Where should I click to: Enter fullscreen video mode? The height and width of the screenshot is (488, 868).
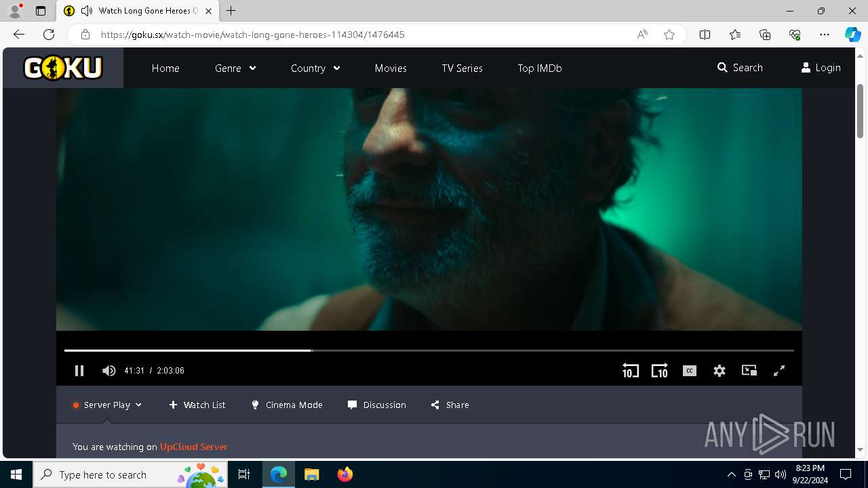779,371
